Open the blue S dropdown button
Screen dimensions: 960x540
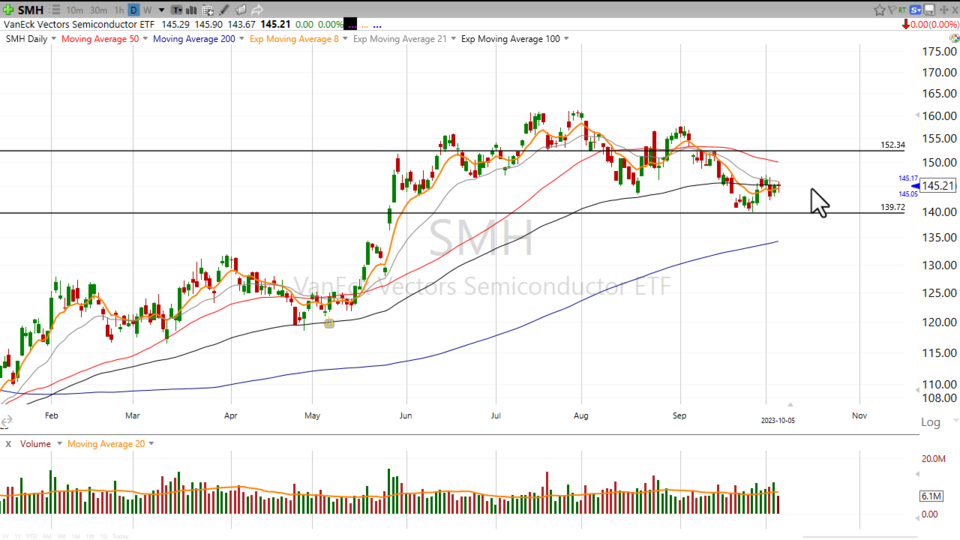click(916, 10)
